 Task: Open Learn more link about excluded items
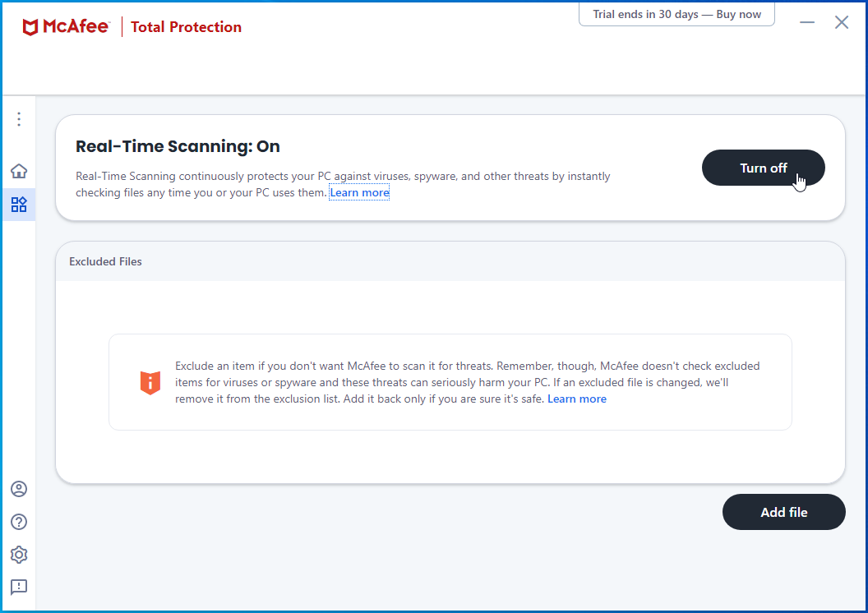pos(577,399)
